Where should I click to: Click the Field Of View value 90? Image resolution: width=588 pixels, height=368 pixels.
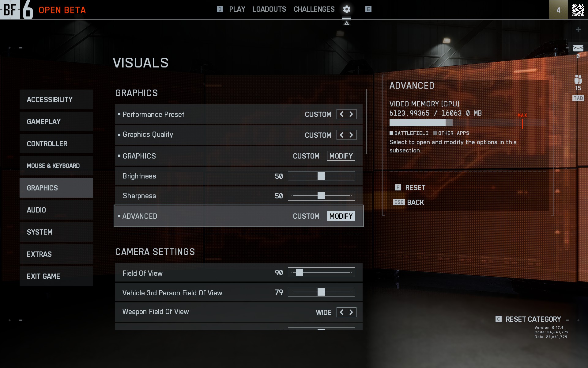point(279,273)
